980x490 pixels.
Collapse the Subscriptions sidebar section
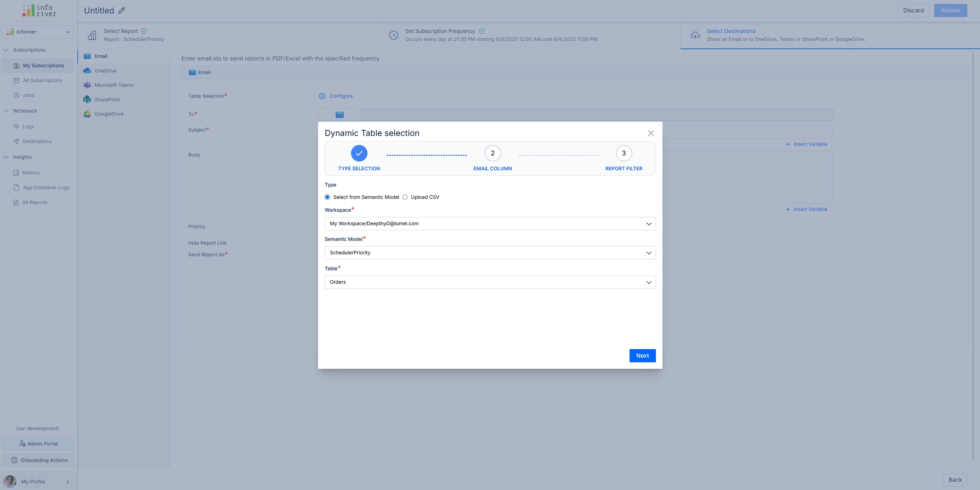[x=6, y=50]
